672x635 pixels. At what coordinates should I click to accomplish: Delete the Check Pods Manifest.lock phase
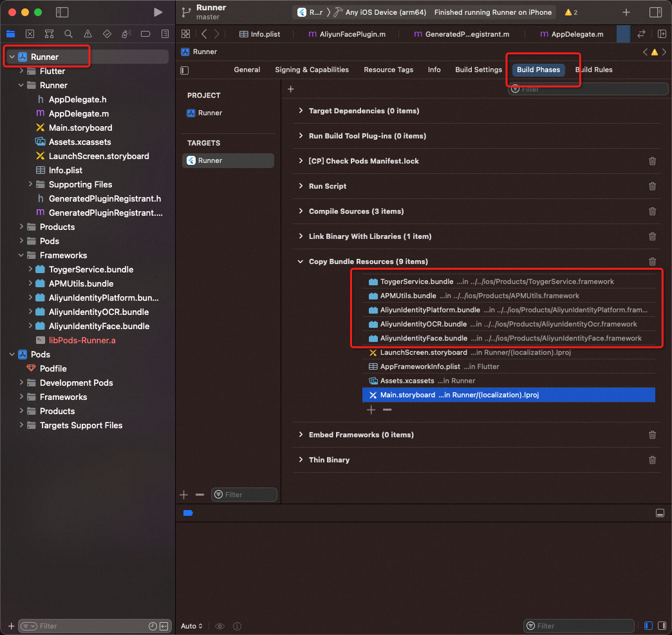652,161
